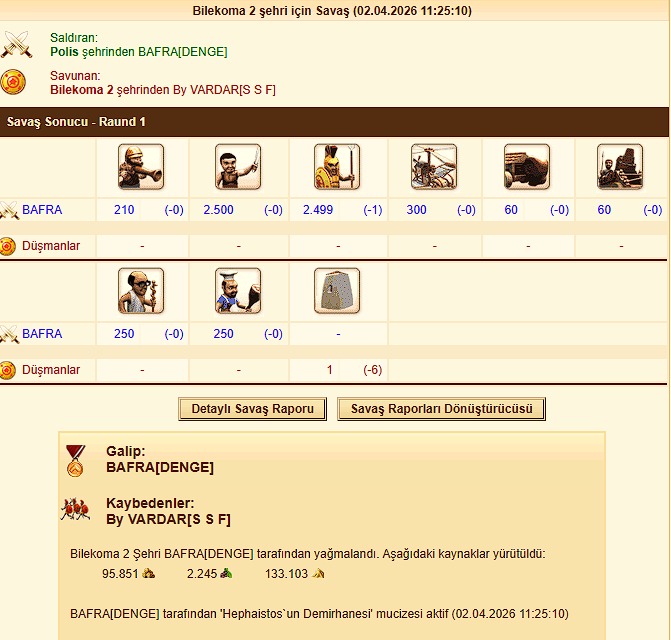The height and width of the screenshot is (640, 671).
Task: Select the cook unit icon
Action: tap(238, 291)
